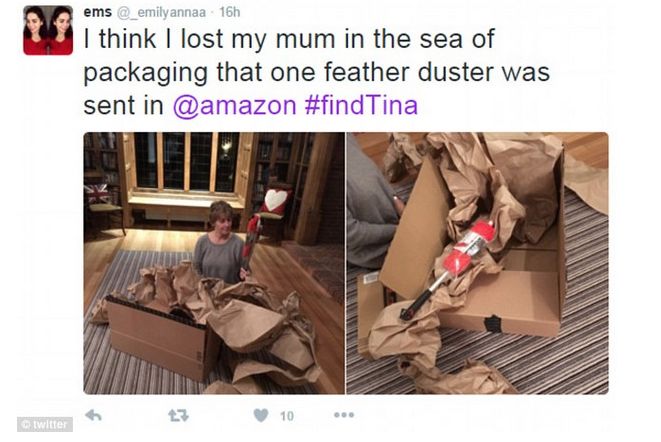Open the 16h timestamp permalink
The height and width of the screenshot is (442, 661).
229,12
